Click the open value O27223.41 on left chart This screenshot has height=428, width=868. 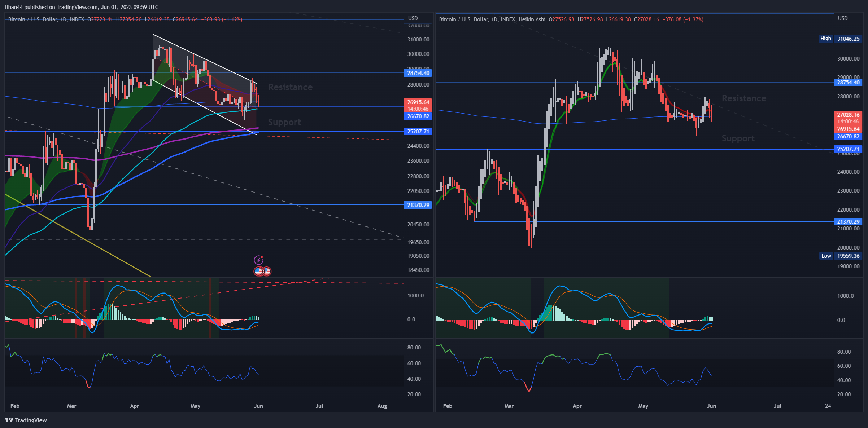tap(100, 19)
